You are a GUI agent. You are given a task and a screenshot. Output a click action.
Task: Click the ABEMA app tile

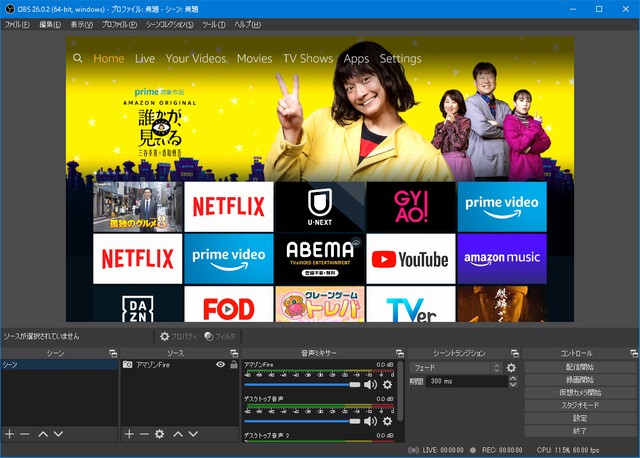click(x=320, y=258)
